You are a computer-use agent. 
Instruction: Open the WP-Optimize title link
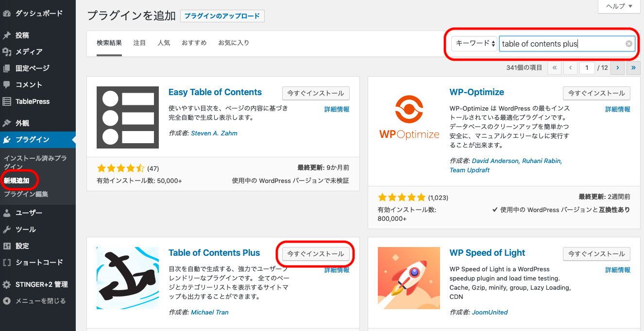477,92
